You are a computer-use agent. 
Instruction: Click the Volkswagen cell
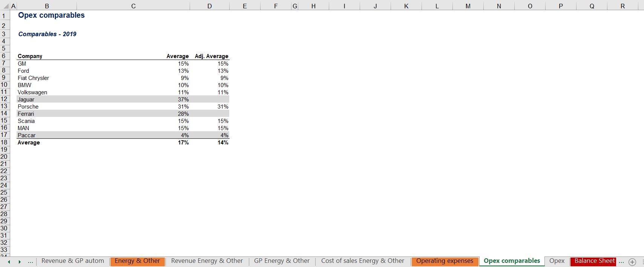pos(32,92)
